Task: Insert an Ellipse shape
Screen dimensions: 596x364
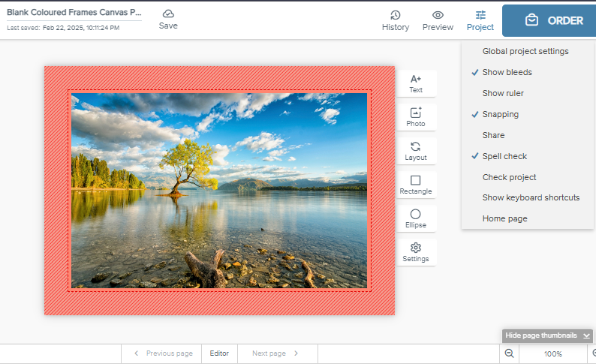Action: [416, 219]
